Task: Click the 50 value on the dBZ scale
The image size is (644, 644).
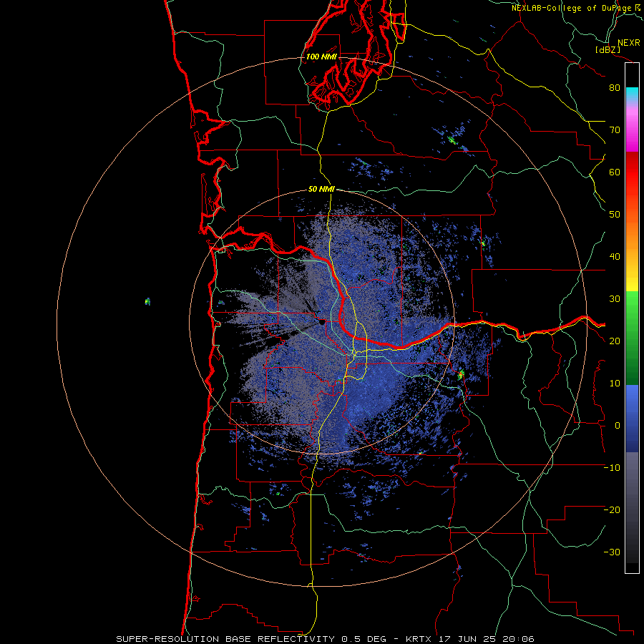Action: (x=615, y=215)
